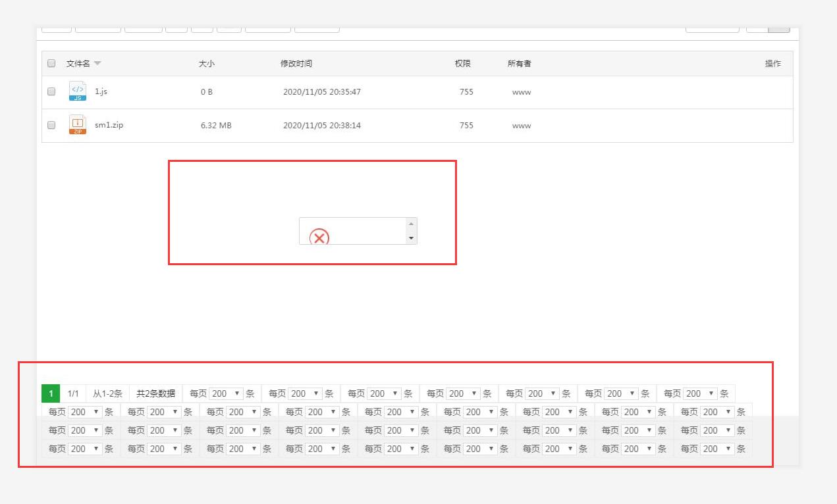The width and height of the screenshot is (837, 504).
Task: Click the down arrow in the small message box
Action: point(412,238)
